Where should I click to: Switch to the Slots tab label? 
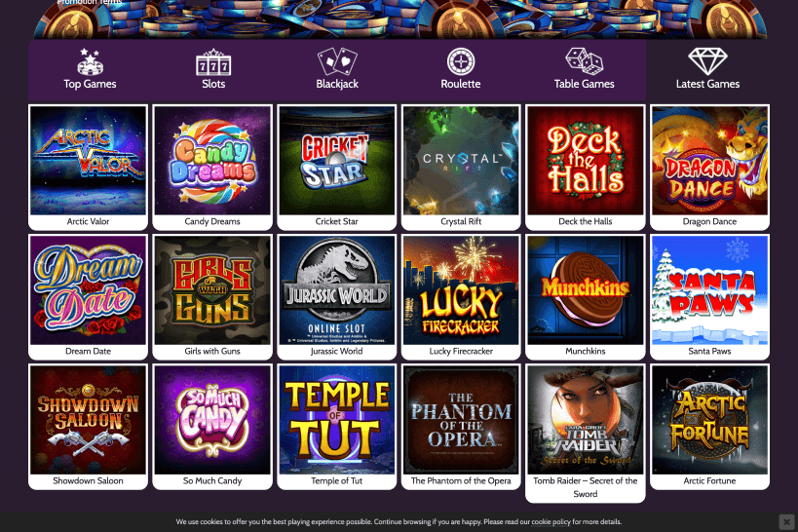tap(213, 84)
